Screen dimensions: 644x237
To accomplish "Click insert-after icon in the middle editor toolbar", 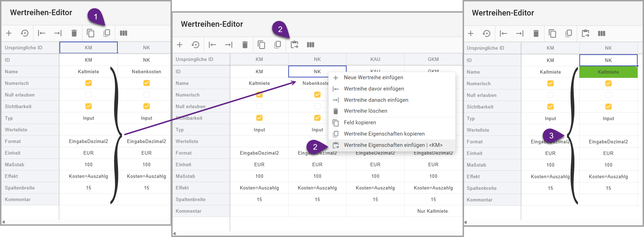I will pyautogui.click(x=228, y=45).
